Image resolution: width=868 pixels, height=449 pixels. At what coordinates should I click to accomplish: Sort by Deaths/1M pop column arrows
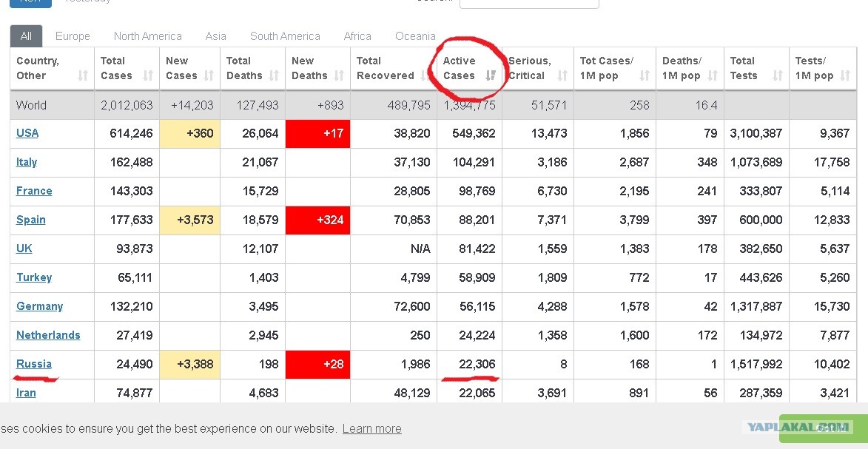713,76
